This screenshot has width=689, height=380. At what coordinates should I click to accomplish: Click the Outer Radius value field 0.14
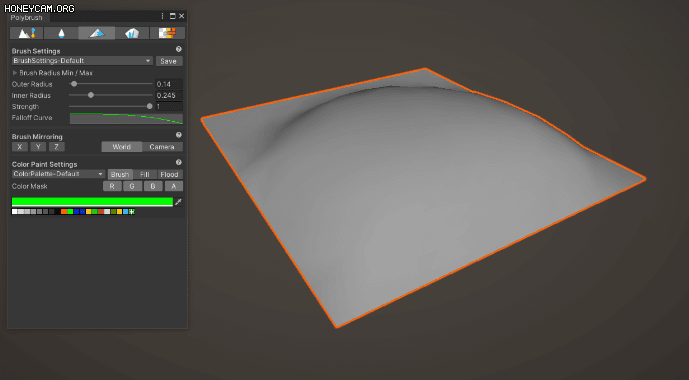(169, 84)
